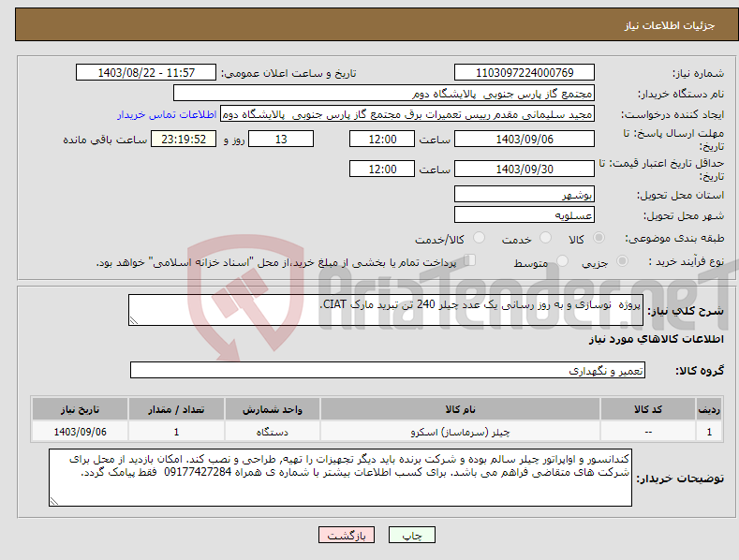Click the توضیحات خریدار label
Screen dimensions: 739x560
pyautogui.click(x=680, y=479)
